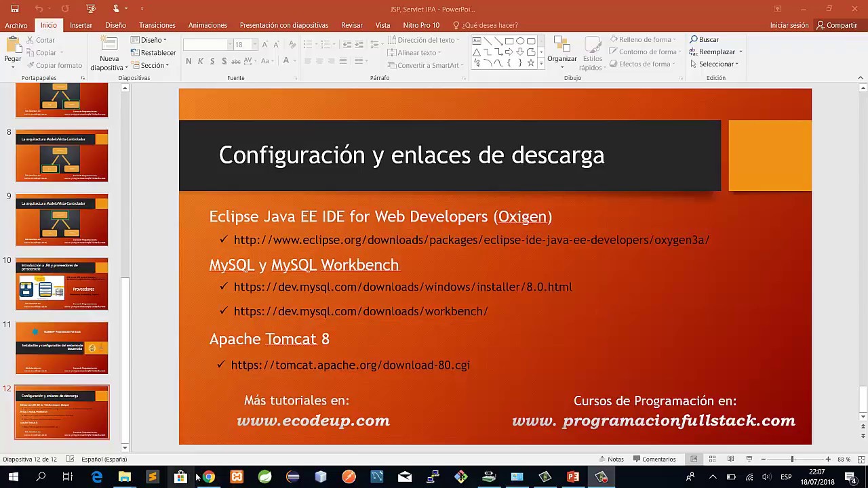Open the Diseño layout dropdown
Screen dimensions: 868x488
coord(149,40)
